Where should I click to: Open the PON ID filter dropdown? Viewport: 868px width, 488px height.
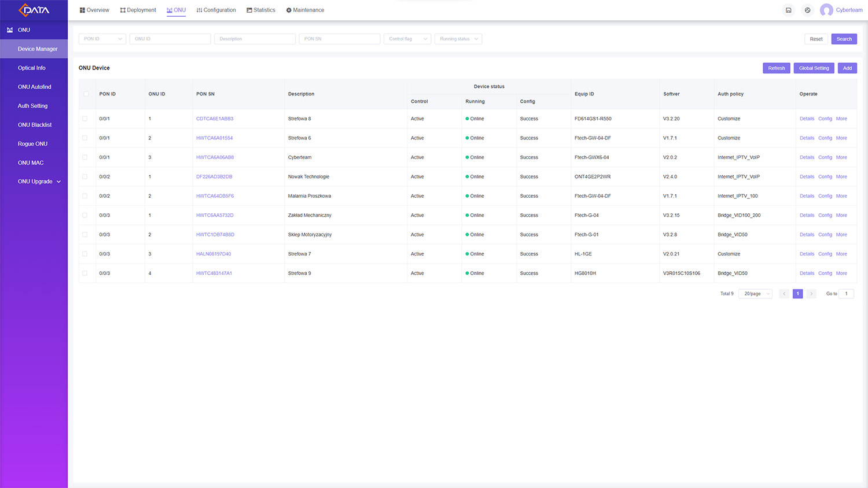102,39
